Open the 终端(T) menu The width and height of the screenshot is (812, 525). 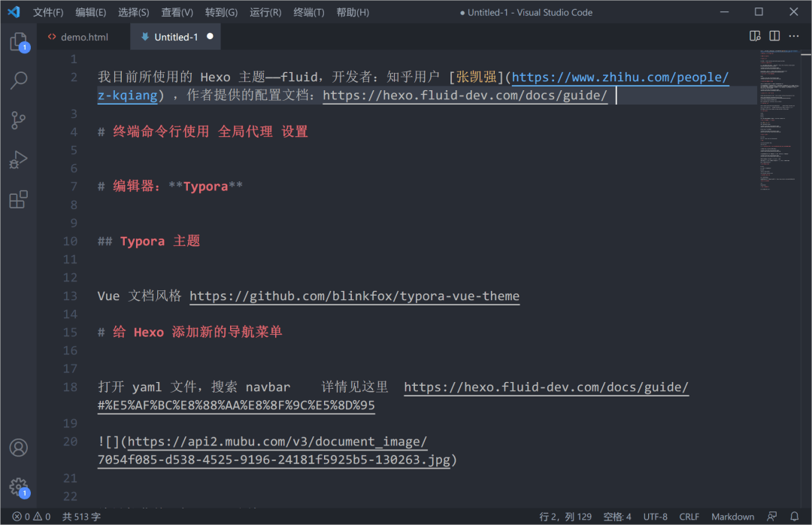click(x=309, y=12)
